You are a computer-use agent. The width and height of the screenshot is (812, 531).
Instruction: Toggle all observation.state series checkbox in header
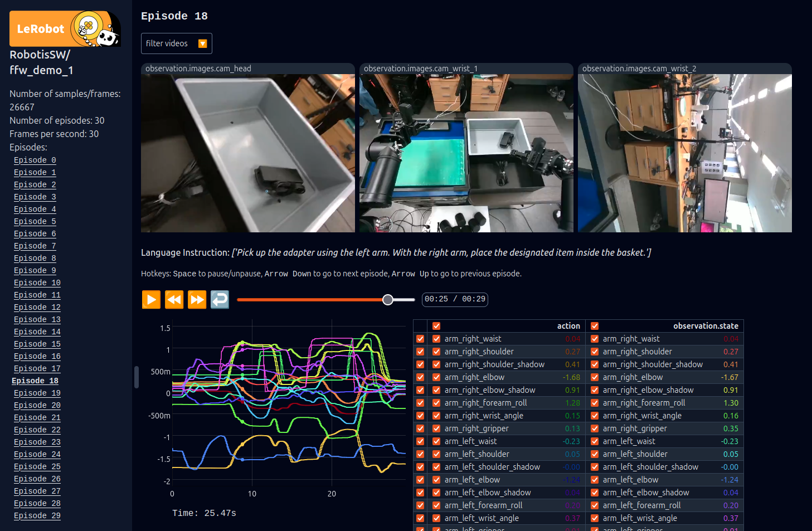595,326
